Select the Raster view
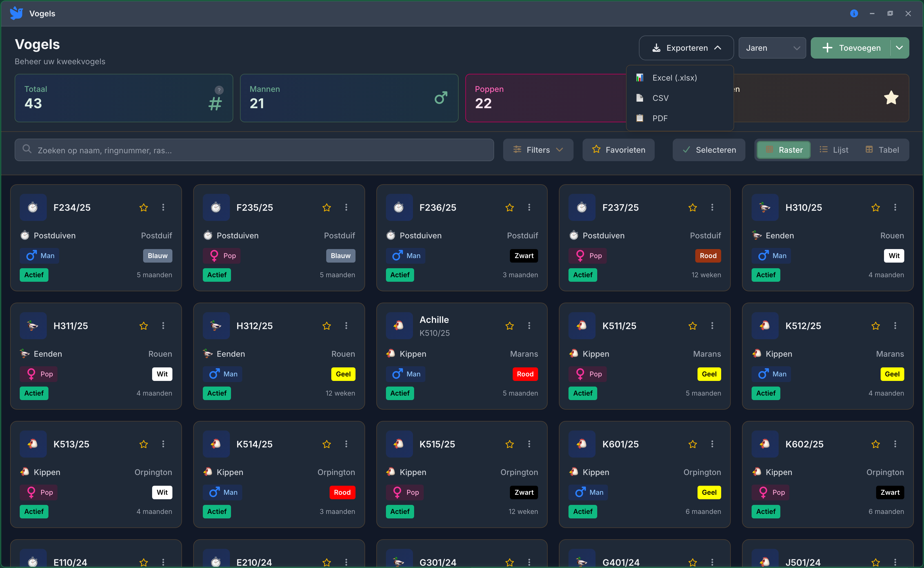Viewport: 924px width, 568px height. (784, 150)
